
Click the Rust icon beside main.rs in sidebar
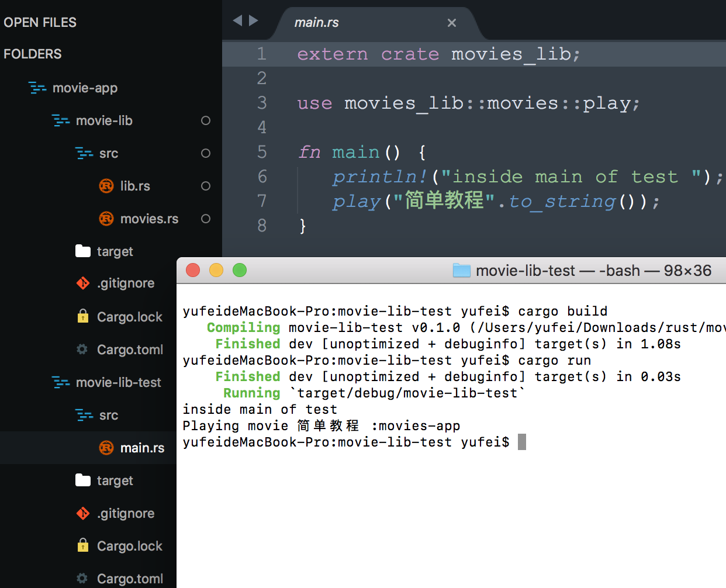pyautogui.click(x=106, y=448)
